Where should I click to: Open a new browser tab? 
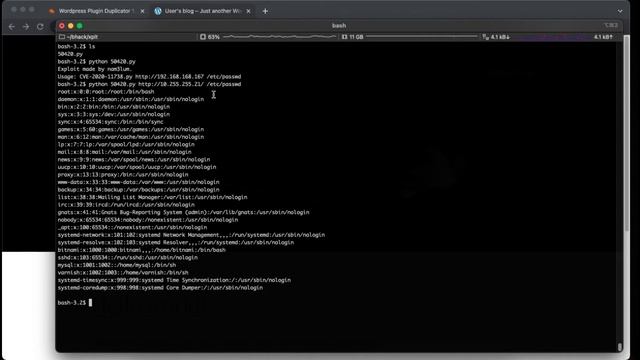point(265,11)
